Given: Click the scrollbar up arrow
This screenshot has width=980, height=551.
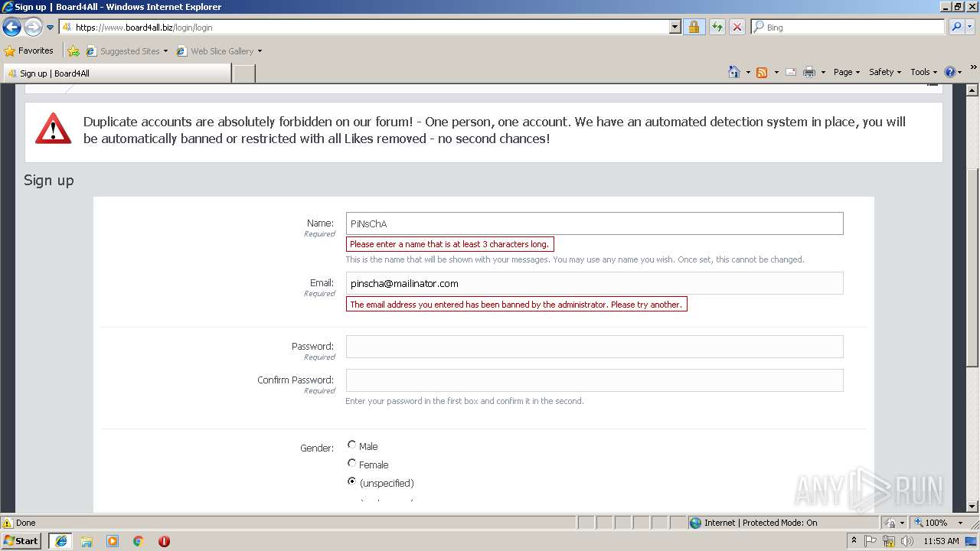Looking at the screenshot, I should point(973,90).
